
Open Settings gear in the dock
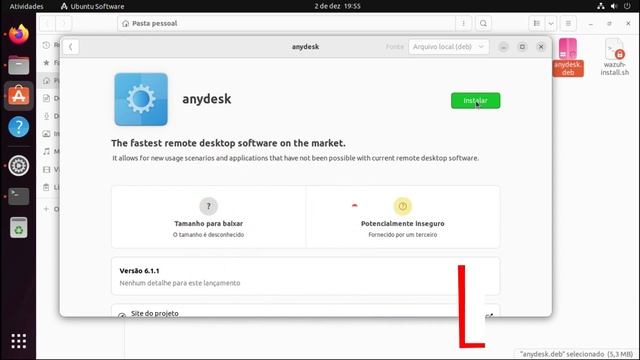click(x=18, y=165)
